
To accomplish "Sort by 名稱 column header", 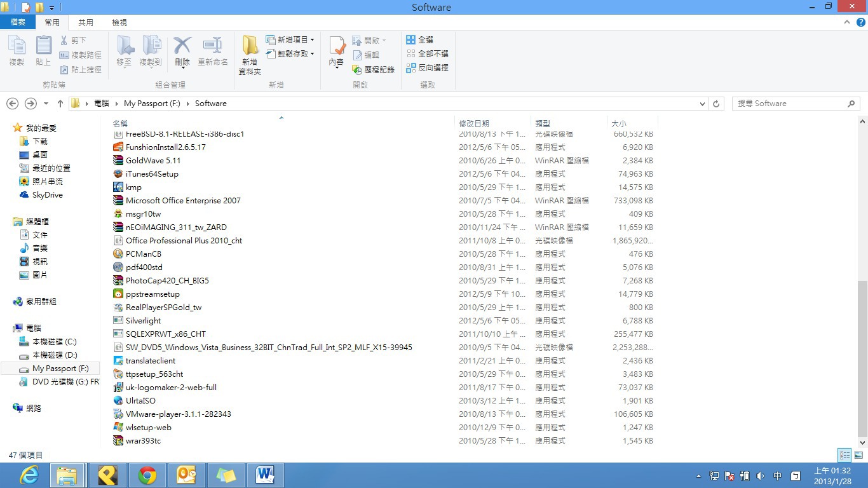I will [283, 123].
